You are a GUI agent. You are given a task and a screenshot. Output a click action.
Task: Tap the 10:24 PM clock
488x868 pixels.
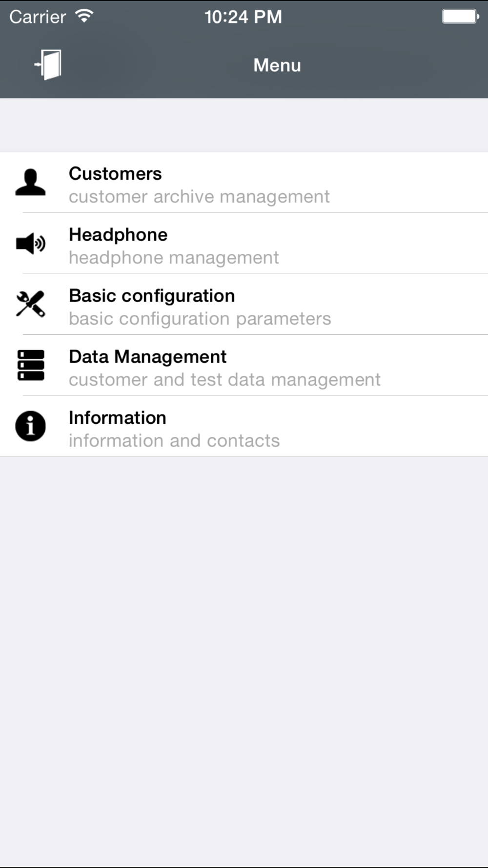click(243, 17)
